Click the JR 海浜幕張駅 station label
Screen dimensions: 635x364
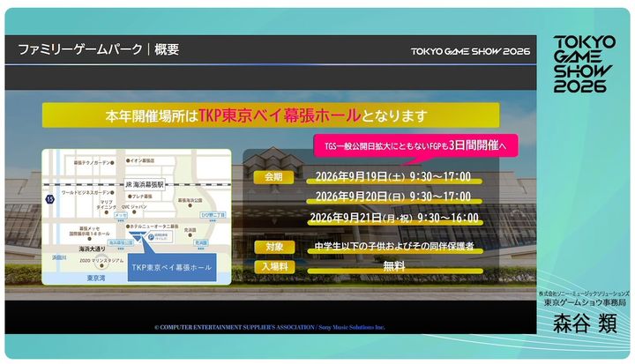(145, 184)
